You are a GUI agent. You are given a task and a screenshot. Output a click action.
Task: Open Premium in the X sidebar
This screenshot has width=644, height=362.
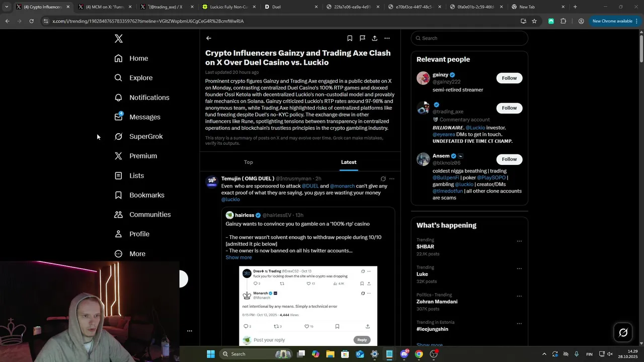pyautogui.click(x=136, y=156)
